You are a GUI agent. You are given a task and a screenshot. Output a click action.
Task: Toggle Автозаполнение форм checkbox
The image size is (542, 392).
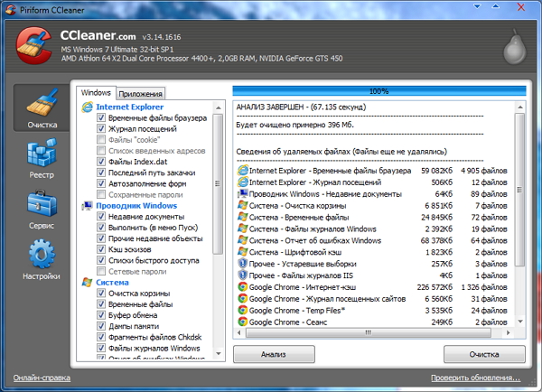[101, 183]
